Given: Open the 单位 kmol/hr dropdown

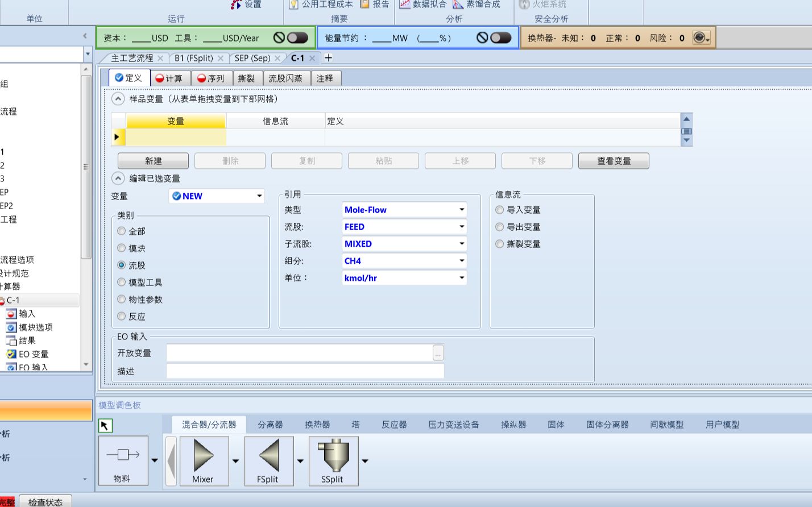Looking at the screenshot, I should (462, 278).
